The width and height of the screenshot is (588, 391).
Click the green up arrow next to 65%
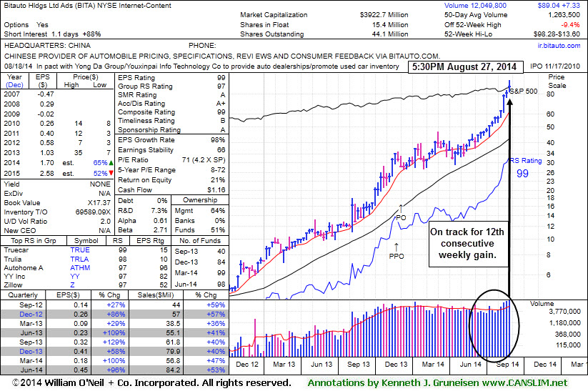tap(111, 163)
